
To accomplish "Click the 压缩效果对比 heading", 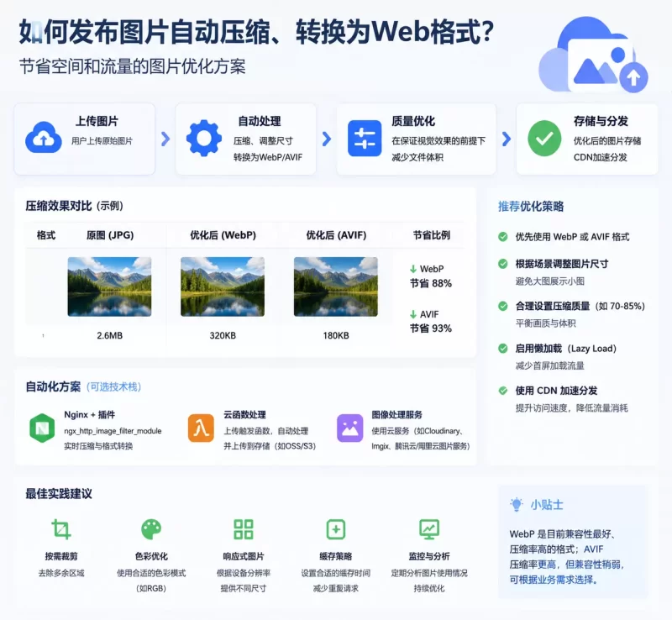I will tap(58, 206).
